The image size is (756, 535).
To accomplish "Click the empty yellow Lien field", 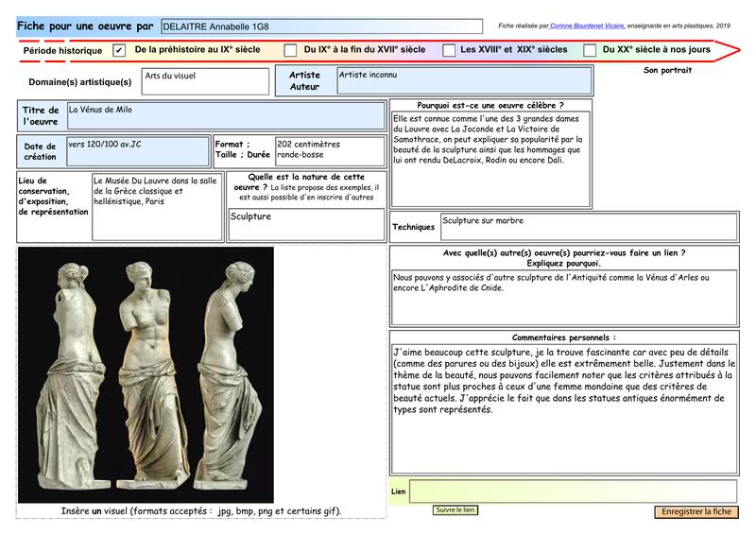I will pyautogui.click(x=573, y=492).
